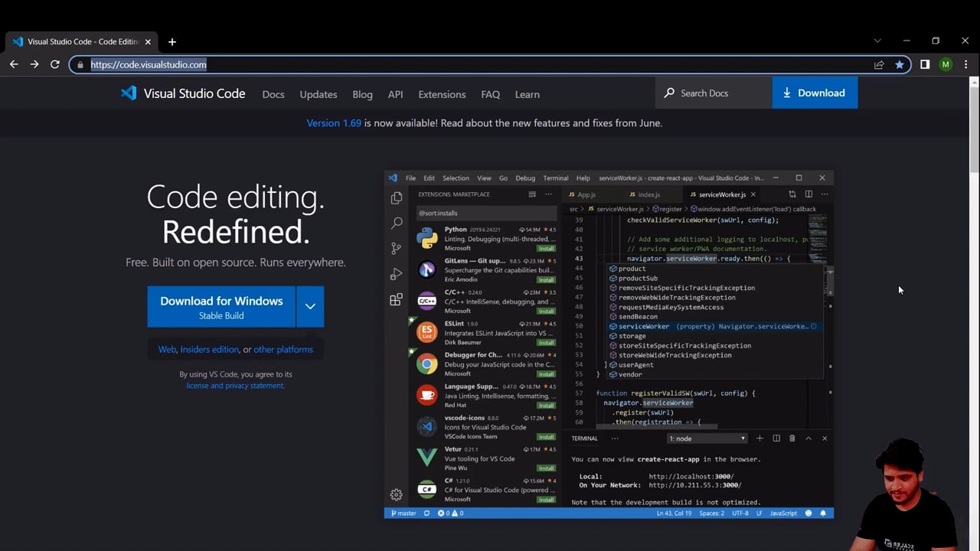Image resolution: width=980 pixels, height=551 pixels.
Task: Click Source Control icon in screenshot sidebar
Action: pyautogui.click(x=396, y=249)
